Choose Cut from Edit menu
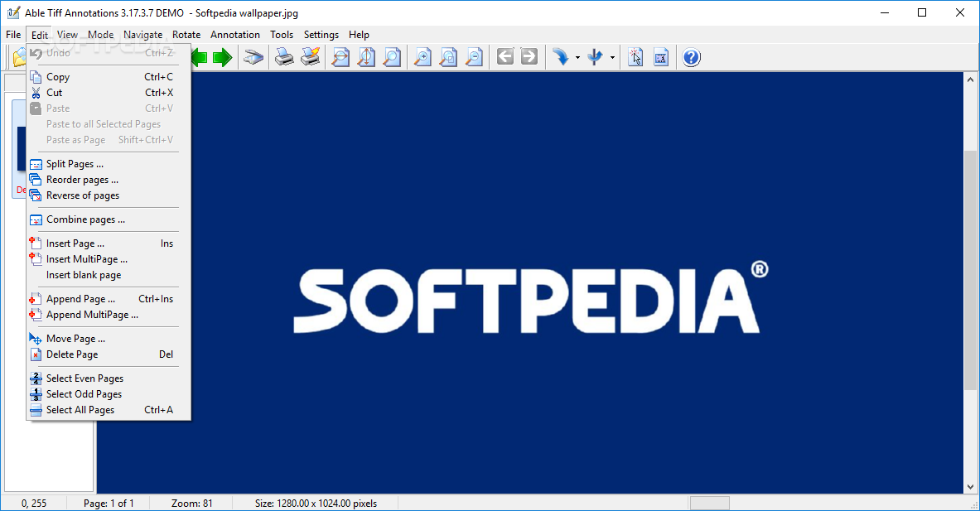Screen dimensions: 980x511 pos(109,93)
